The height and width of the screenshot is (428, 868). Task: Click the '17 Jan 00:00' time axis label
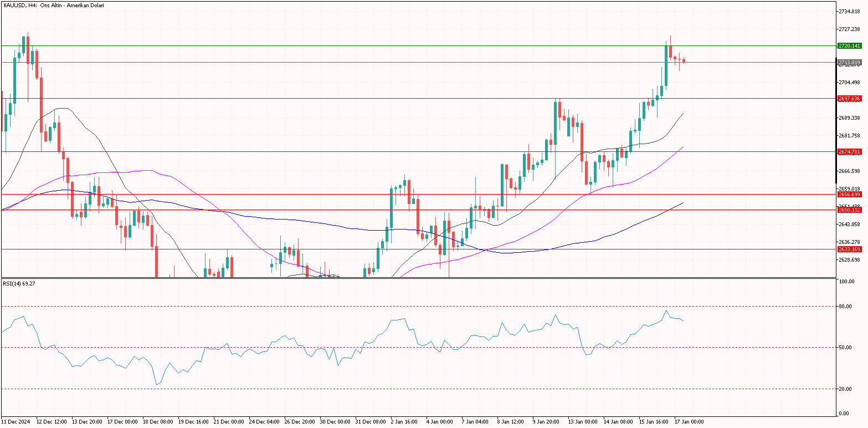tap(689, 422)
